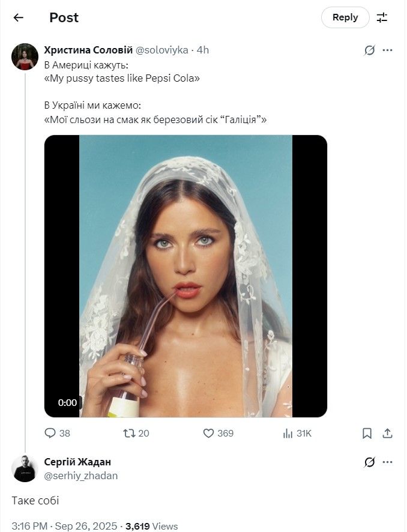Like the post with 369 likes
Viewport: 407px width, 532px height.
tap(209, 433)
